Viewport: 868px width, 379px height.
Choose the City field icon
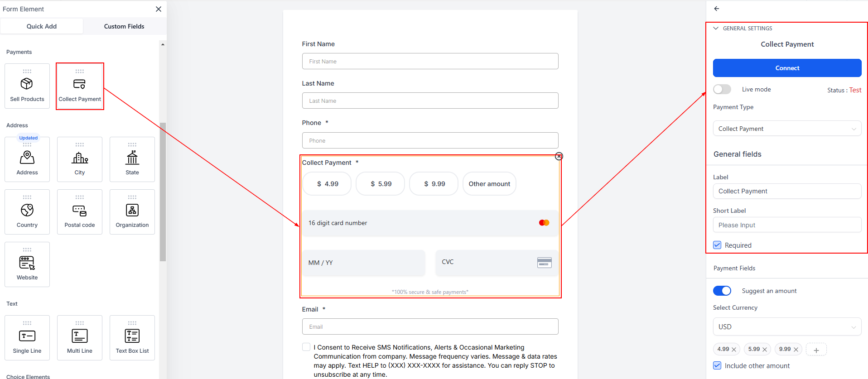(80, 158)
